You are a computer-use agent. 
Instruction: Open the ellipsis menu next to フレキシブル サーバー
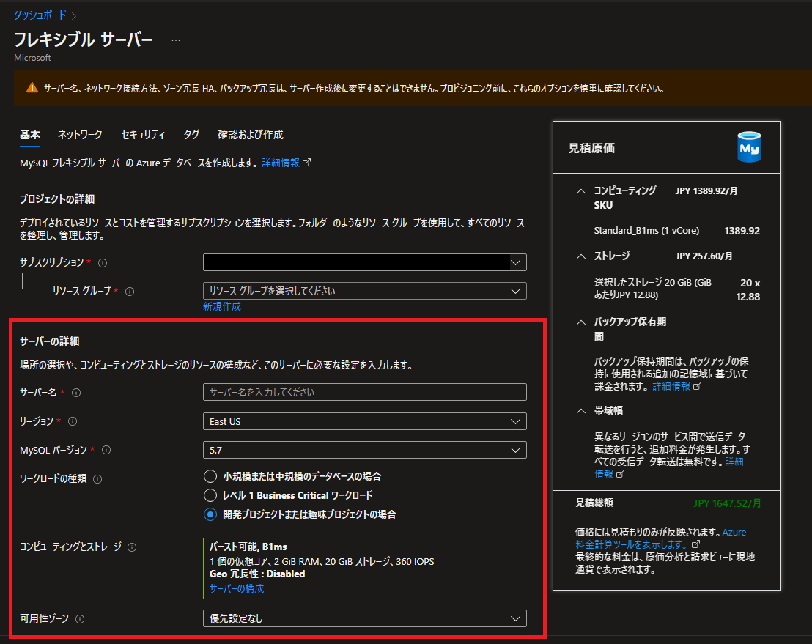tap(176, 40)
